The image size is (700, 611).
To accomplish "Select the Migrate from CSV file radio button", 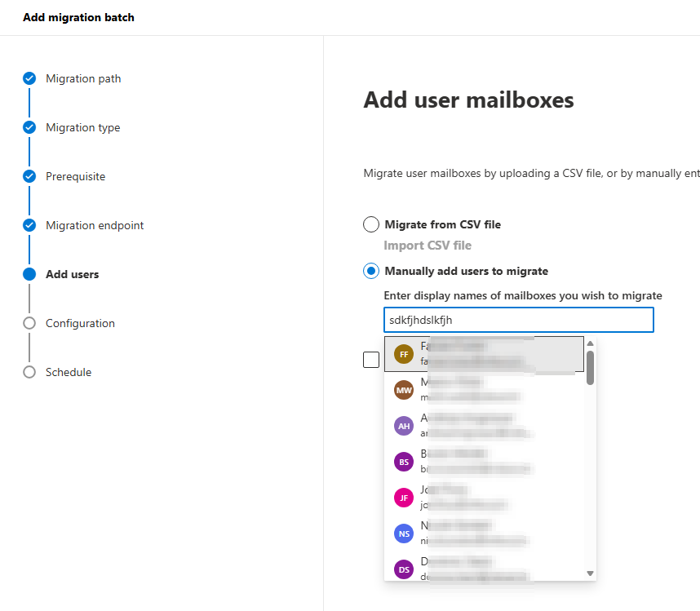I will click(371, 224).
